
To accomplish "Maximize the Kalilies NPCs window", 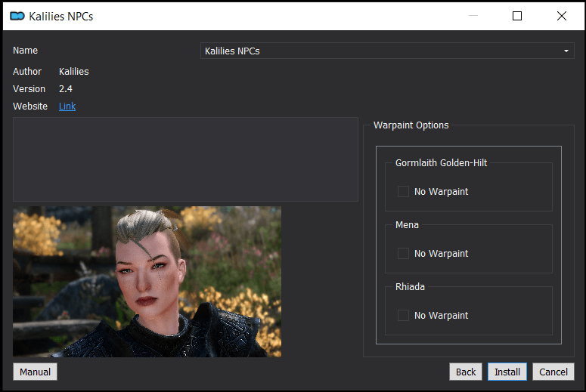I will (x=517, y=16).
